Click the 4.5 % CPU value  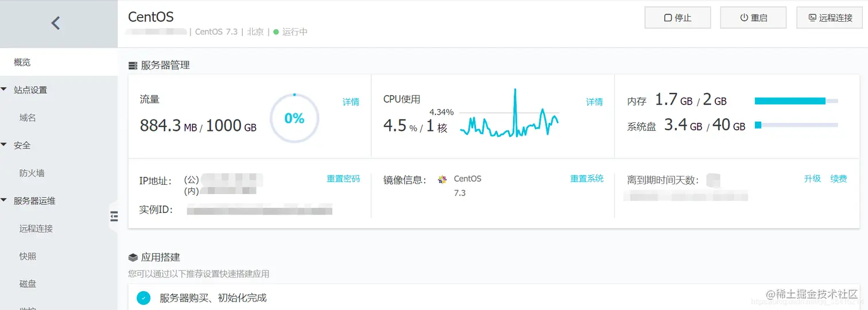coord(400,125)
